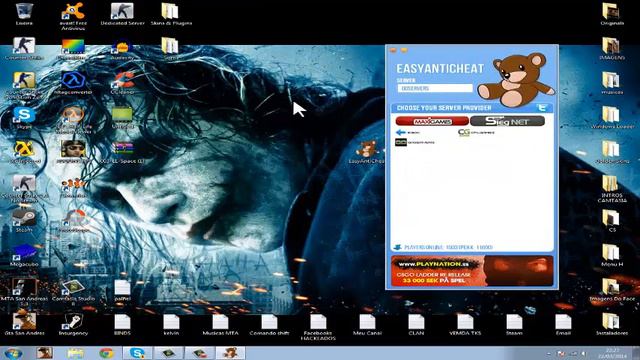Switch to EasyAntiCheat teddy bear taskbar item
The image size is (640, 360).
tap(231, 353)
